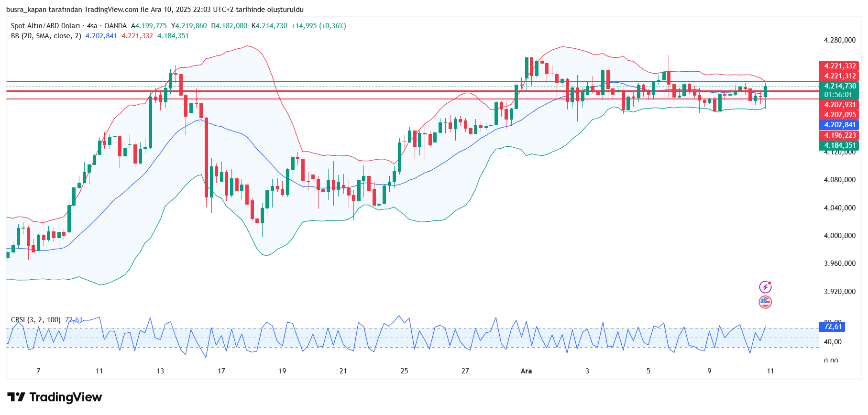Click the red 4.207,931 price axis label

(839, 105)
